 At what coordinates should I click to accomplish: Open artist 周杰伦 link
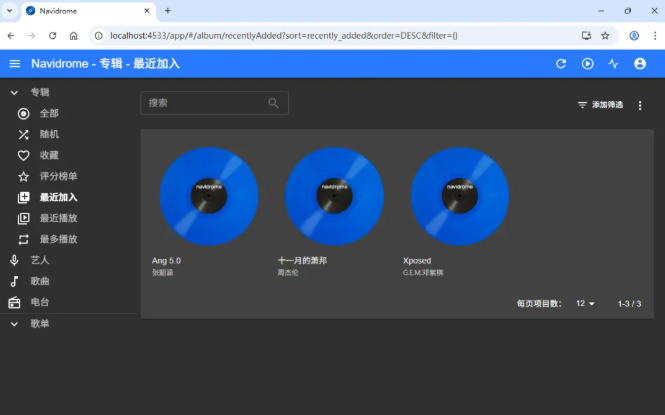click(x=288, y=273)
